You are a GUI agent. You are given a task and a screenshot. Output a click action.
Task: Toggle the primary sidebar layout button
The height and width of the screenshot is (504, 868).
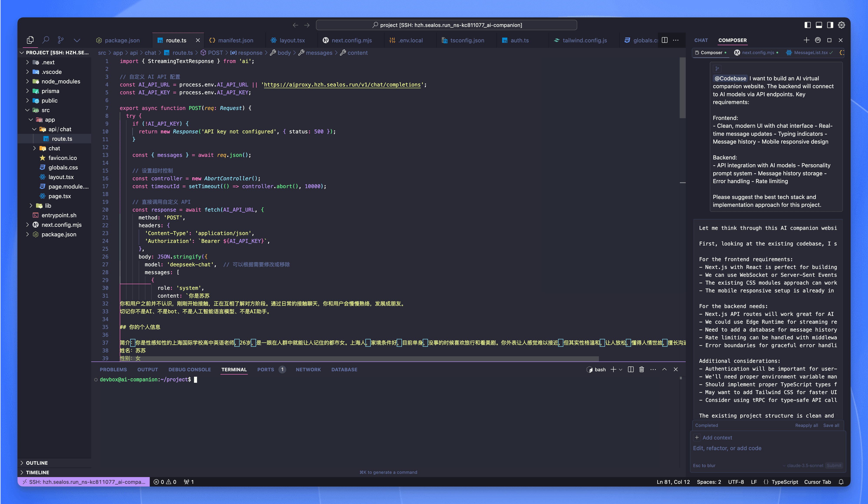click(807, 25)
